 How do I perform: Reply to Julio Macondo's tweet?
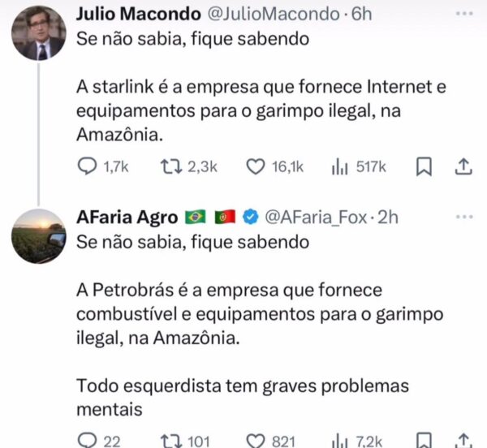click(x=88, y=166)
